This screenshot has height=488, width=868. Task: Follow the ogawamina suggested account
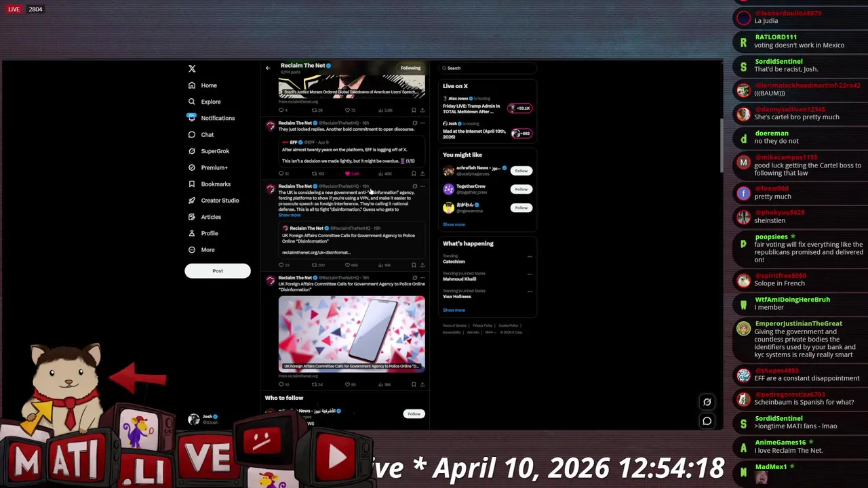[x=521, y=207]
